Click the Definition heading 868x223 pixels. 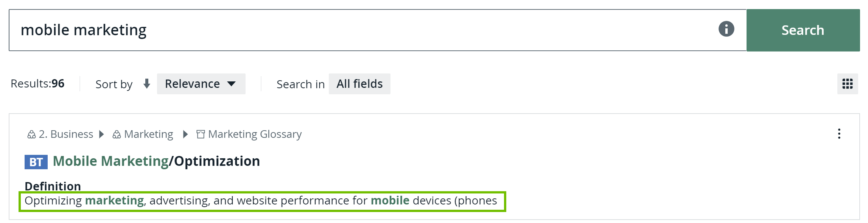[53, 186]
